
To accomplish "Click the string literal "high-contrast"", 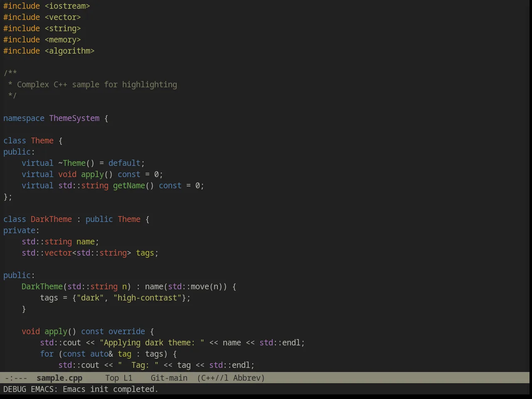I will (x=147, y=298).
